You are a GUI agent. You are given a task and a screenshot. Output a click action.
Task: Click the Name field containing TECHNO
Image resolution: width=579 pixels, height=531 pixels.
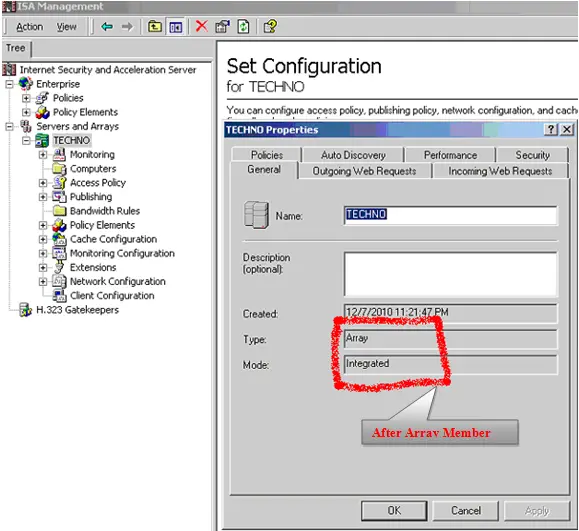point(450,215)
